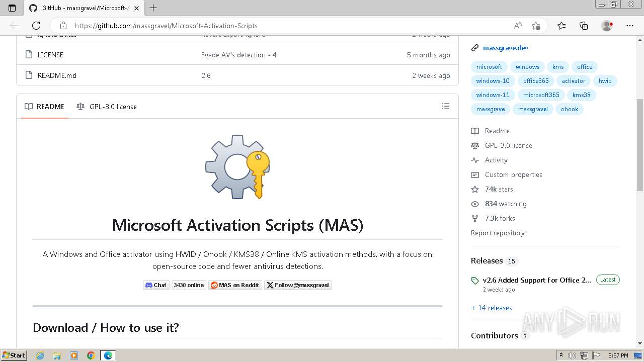Show the + 14 releases link
Screen dimensions: 644x362
[492, 308]
